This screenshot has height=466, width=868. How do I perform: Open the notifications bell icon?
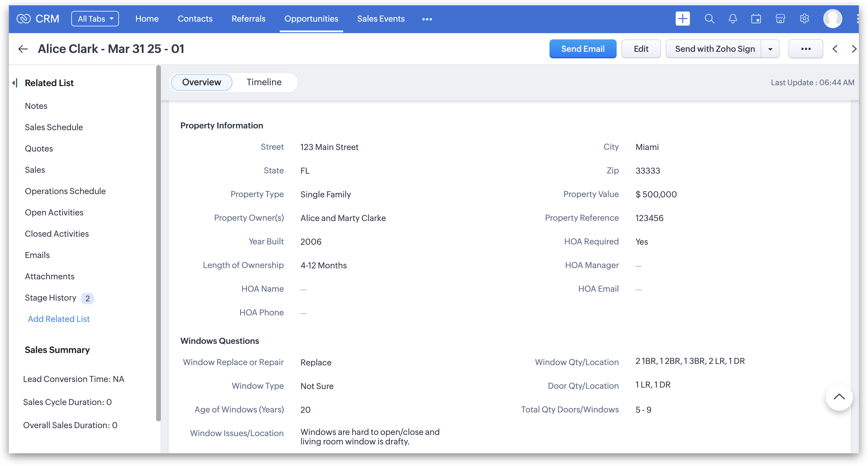coord(733,19)
